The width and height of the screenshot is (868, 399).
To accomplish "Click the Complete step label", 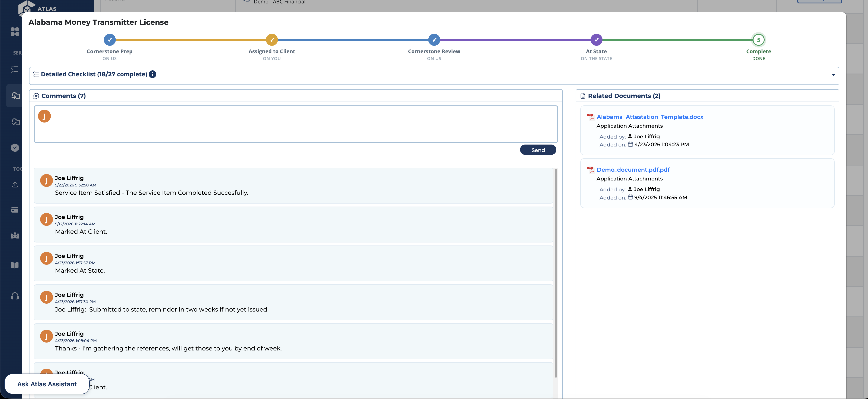I will click(758, 52).
